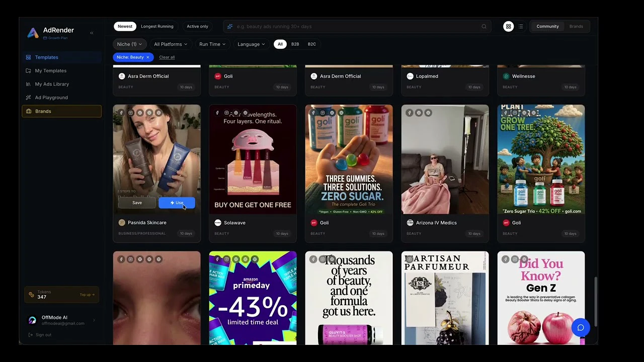This screenshot has width=644, height=362.
Task: Click the Lopalmed brand name
Action: [427, 76]
